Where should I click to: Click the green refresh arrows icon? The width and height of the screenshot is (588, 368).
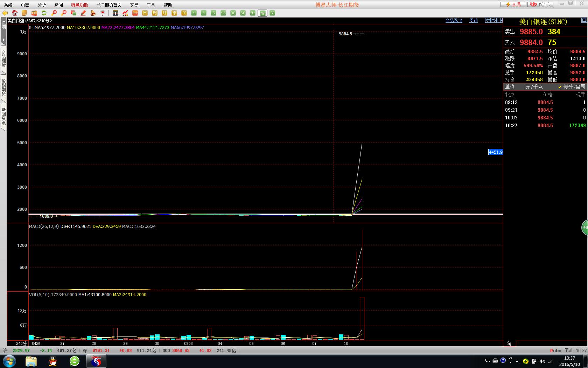pyautogui.click(x=44, y=13)
